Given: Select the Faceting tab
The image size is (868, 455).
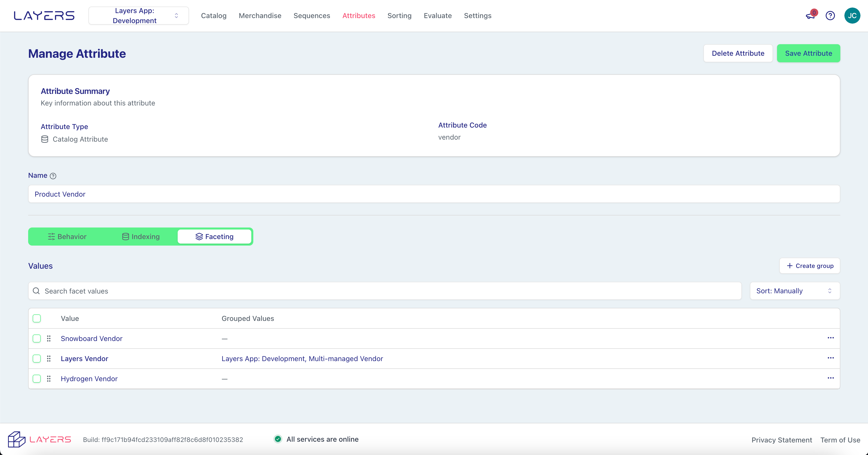Looking at the screenshot, I should click(x=214, y=237).
